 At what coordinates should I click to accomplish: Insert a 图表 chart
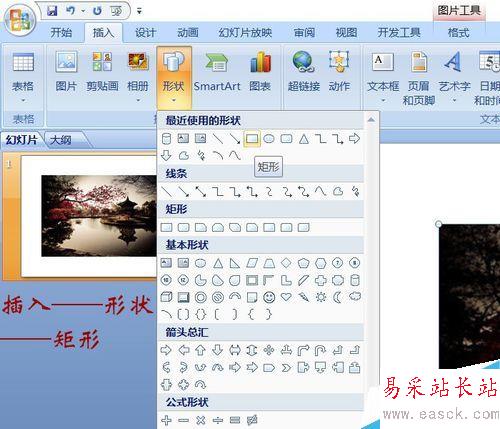pos(260,72)
